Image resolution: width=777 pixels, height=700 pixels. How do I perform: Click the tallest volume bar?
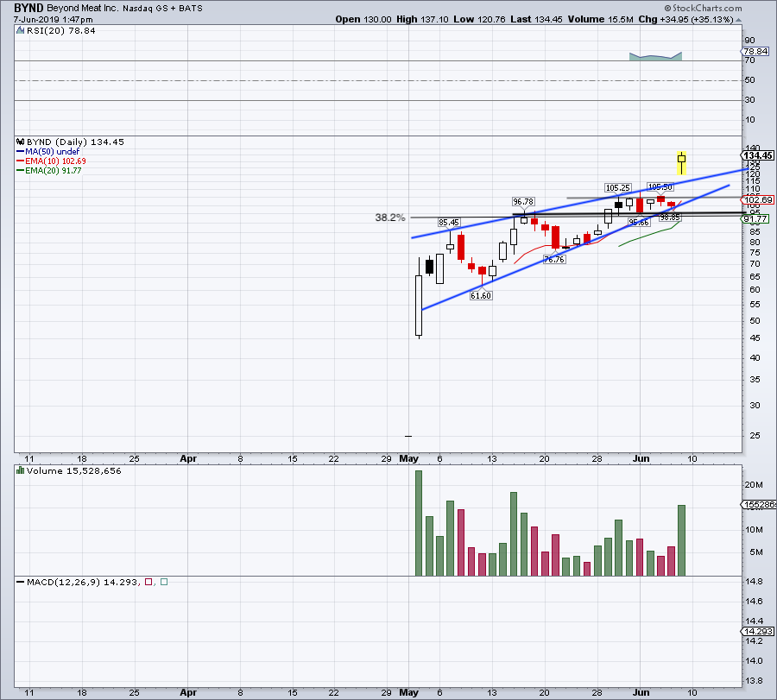tap(419, 523)
